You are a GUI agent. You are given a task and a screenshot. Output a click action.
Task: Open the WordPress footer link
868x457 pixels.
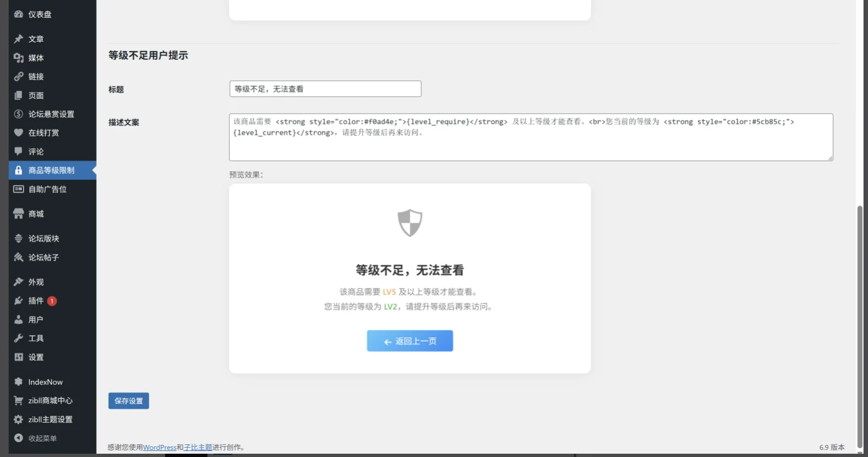tap(160, 448)
